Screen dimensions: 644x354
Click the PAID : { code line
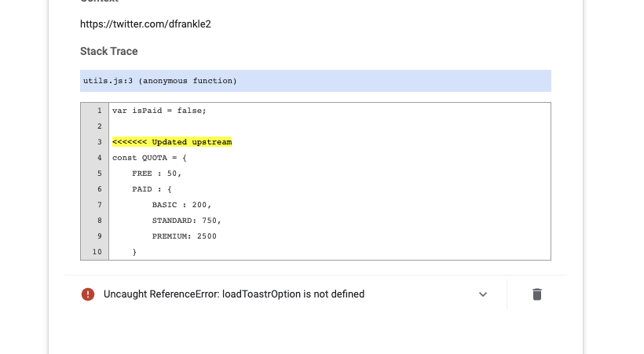[x=152, y=189]
